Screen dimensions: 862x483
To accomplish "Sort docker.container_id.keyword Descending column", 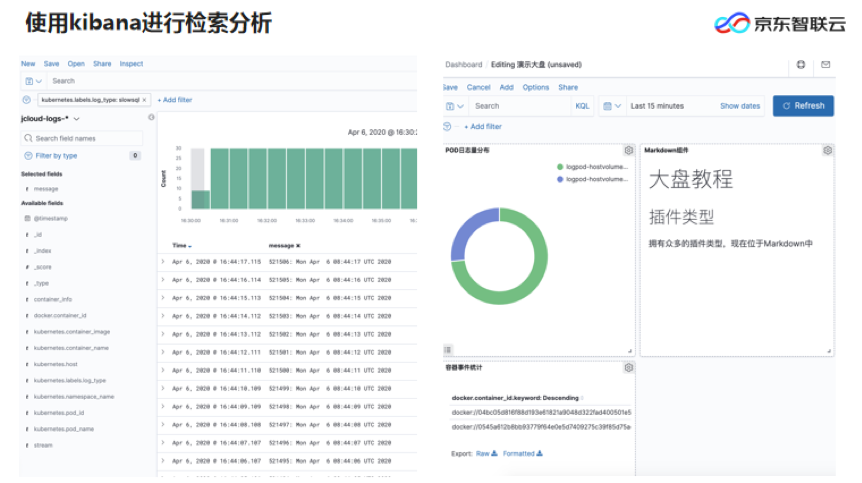I will (x=515, y=398).
